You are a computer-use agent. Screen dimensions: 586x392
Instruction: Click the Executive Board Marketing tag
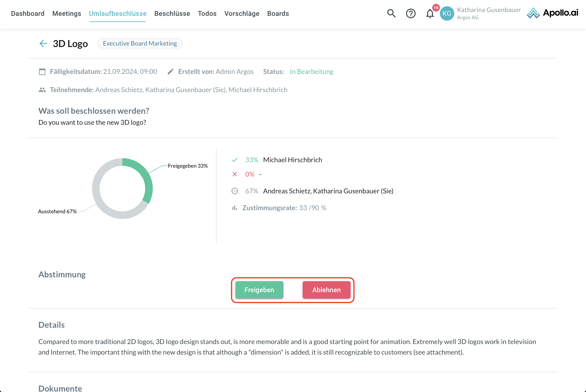[x=140, y=43]
